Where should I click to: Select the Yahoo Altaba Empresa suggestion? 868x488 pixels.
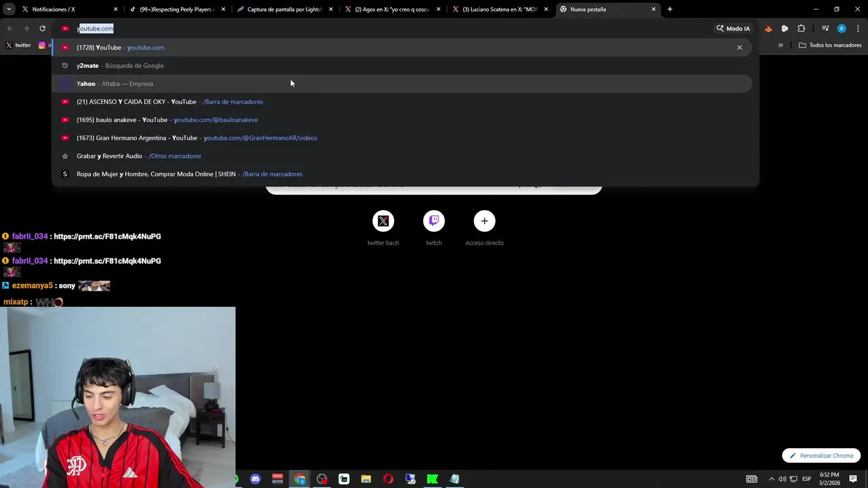click(x=403, y=83)
